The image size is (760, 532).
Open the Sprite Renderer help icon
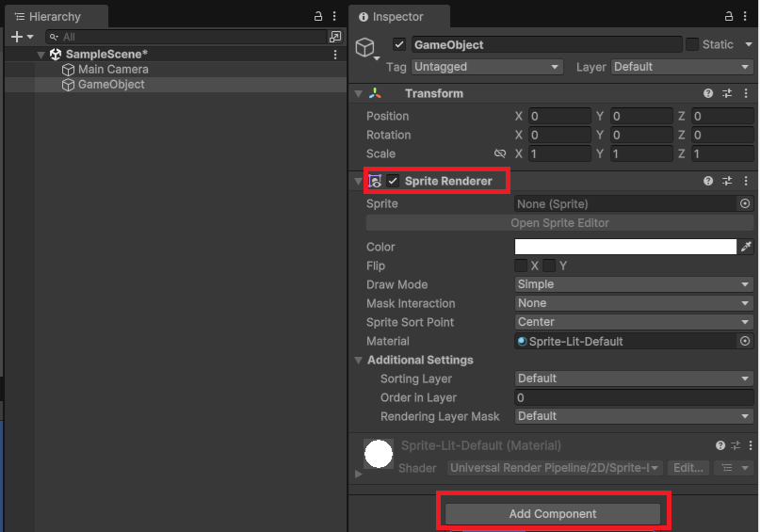pyautogui.click(x=708, y=181)
